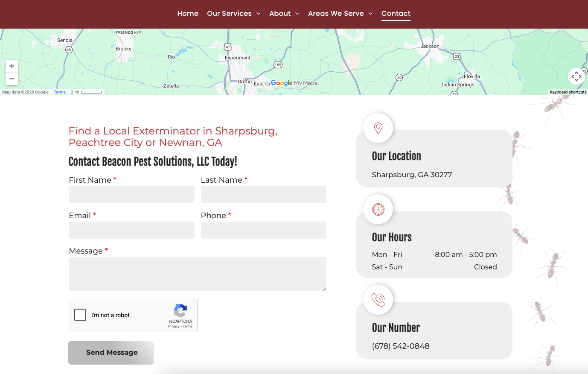Click the Griffin label on the map
Screen dimensions: 588x374
tap(245, 82)
